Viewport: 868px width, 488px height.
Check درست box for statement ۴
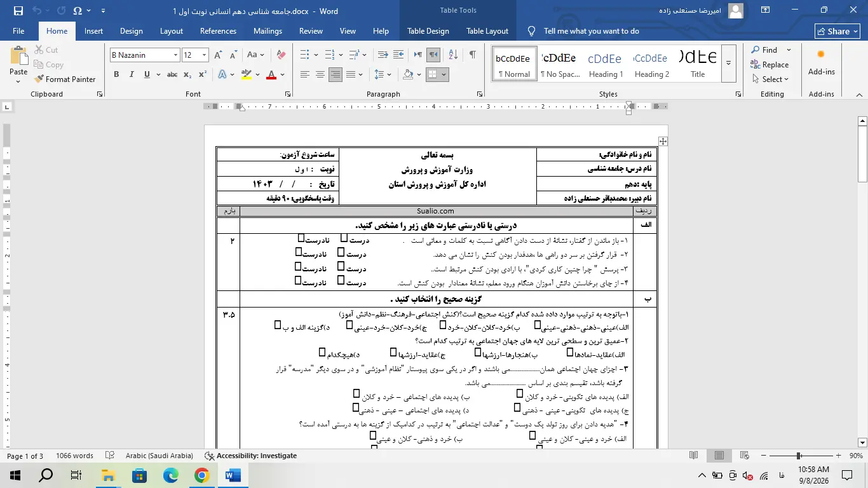coord(341,280)
